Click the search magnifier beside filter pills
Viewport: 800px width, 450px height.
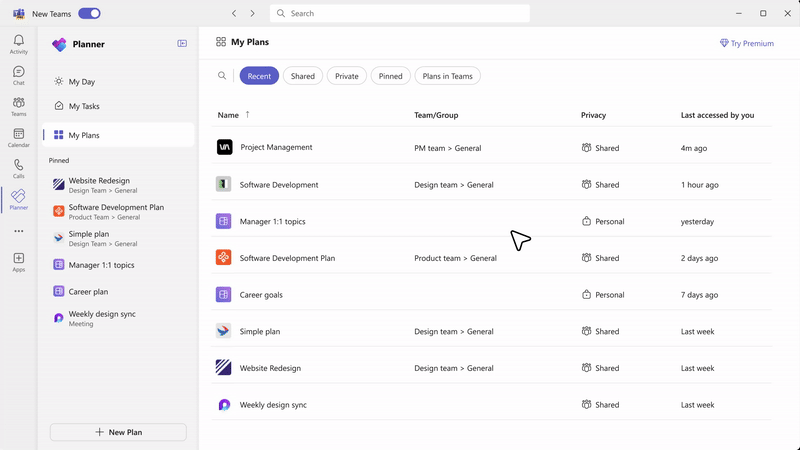222,76
